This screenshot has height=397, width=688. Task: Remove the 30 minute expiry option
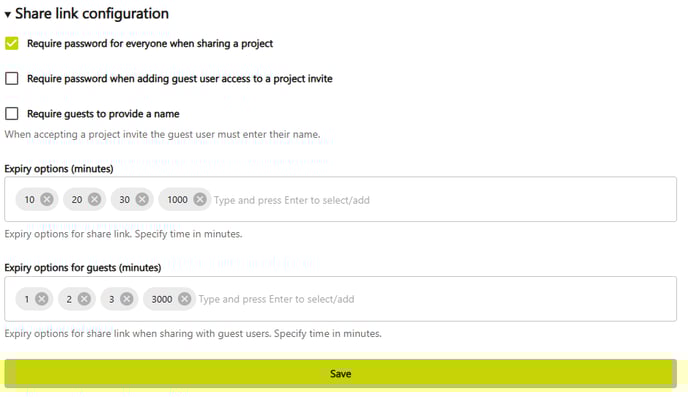pyautogui.click(x=142, y=200)
